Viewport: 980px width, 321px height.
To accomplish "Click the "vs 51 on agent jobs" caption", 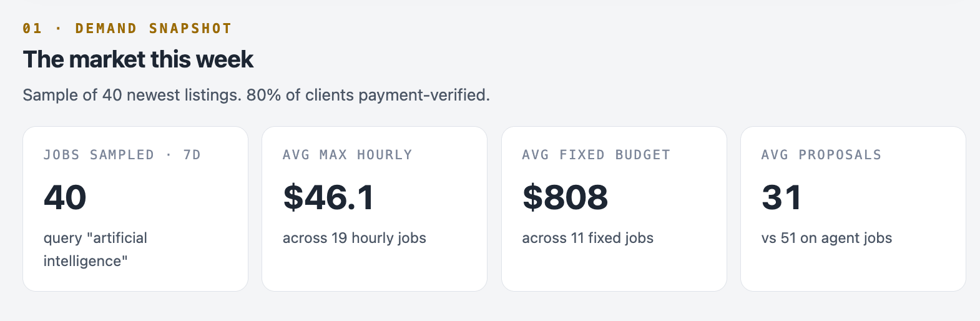I will pos(826,238).
